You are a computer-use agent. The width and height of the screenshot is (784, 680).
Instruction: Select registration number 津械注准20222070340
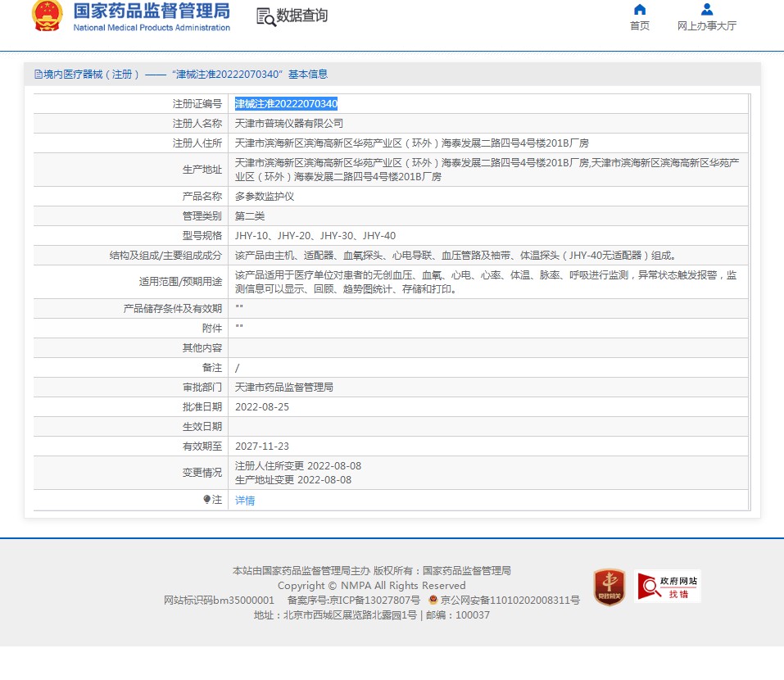pyautogui.click(x=286, y=103)
